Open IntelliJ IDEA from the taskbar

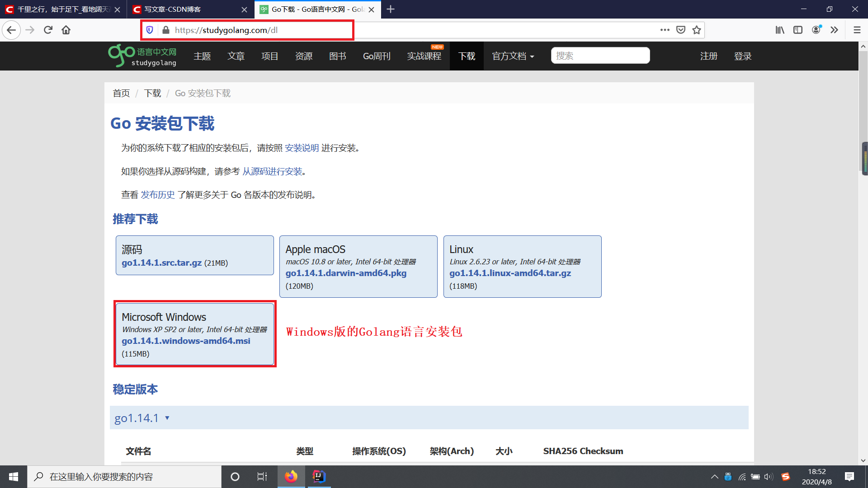[319, 477]
